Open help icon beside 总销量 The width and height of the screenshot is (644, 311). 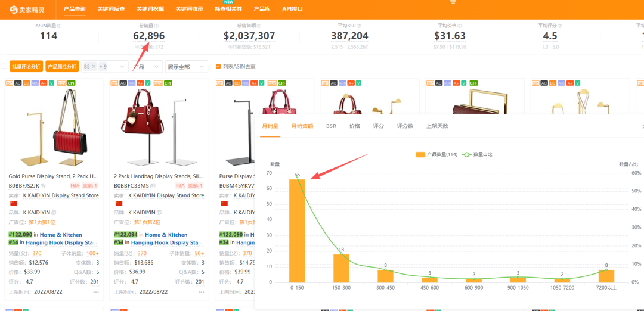[157, 26]
